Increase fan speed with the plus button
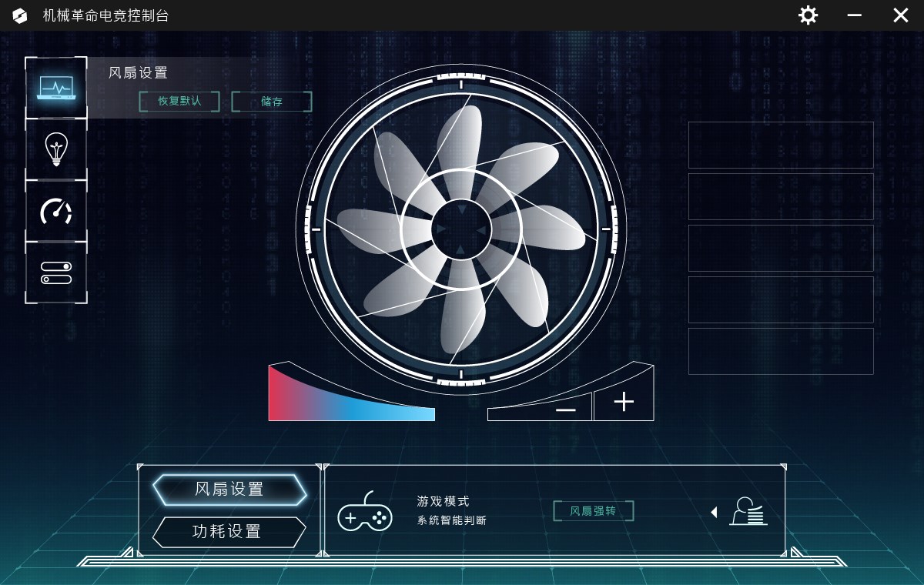Image resolution: width=924 pixels, height=585 pixels. pos(624,402)
